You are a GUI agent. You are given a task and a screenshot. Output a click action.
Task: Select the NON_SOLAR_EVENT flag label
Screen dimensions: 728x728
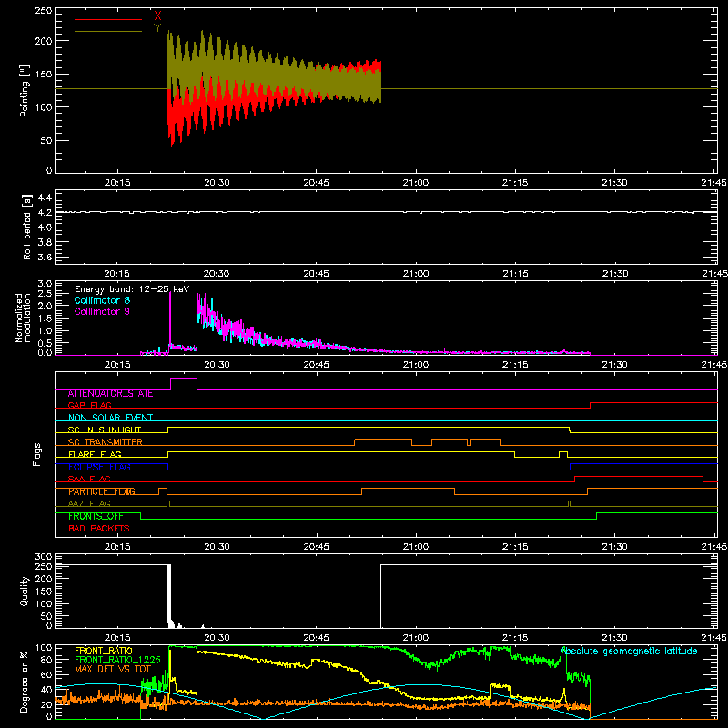pos(110,418)
